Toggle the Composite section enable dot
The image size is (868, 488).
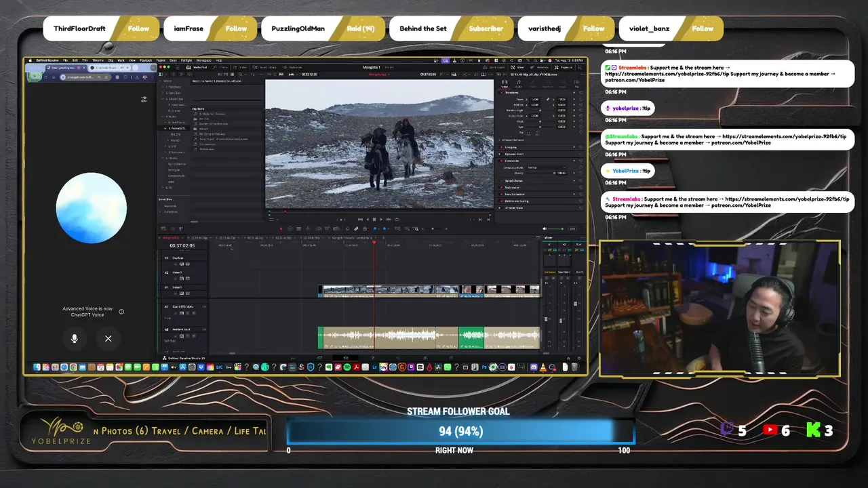point(502,161)
